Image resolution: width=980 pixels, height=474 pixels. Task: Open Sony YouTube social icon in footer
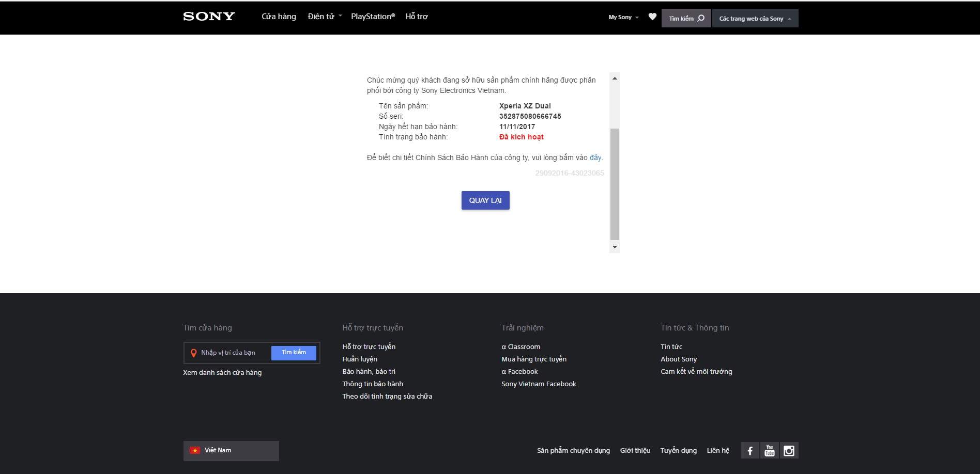pyautogui.click(x=769, y=450)
